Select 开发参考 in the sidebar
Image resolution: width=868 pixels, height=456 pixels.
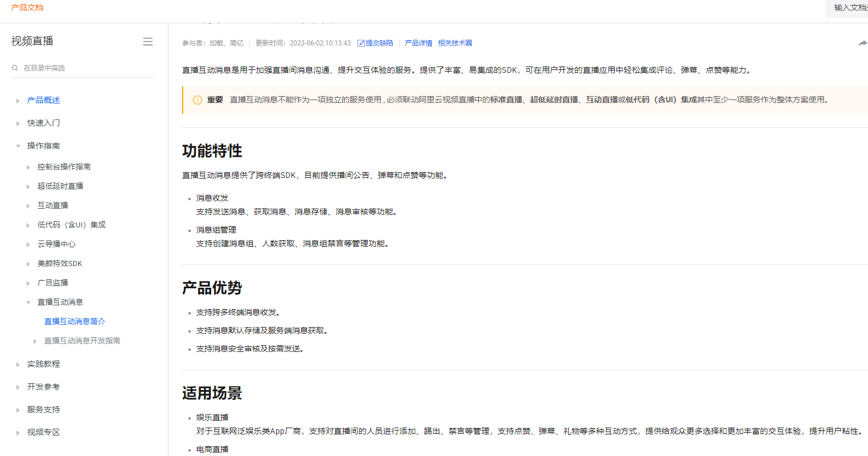(44, 387)
